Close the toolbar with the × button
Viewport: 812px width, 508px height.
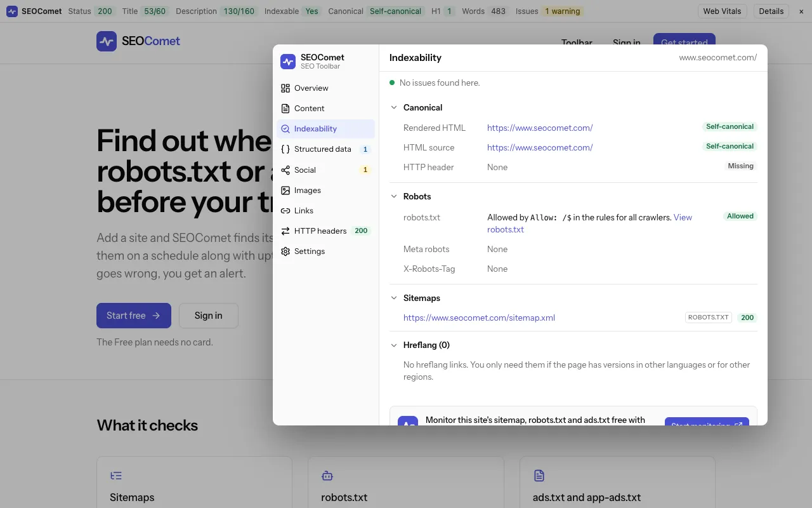tap(801, 11)
